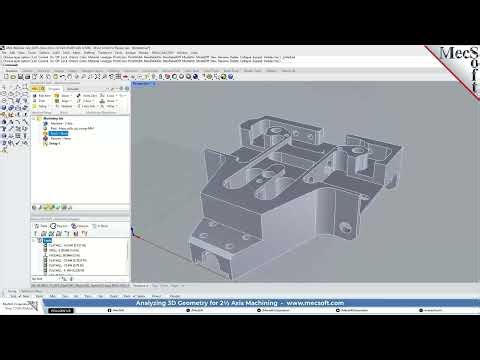
Task: Click the Post button in Machine Setup
Action: tap(39, 101)
